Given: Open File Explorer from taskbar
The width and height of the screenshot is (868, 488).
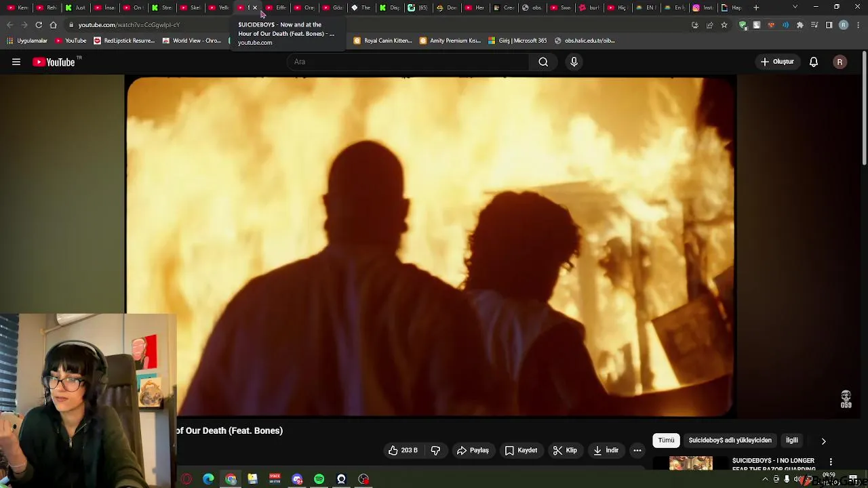Looking at the screenshot, I should tap(252, 479).
